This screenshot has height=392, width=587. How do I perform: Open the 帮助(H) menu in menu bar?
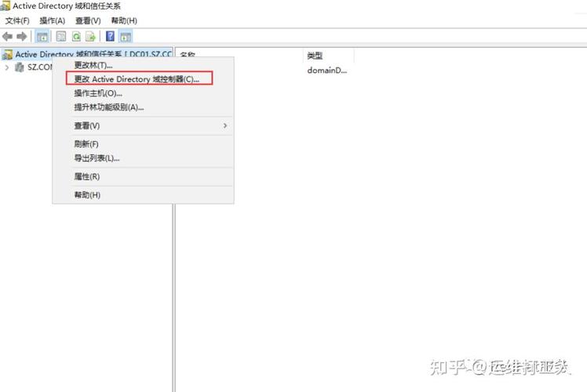point(124,20)
